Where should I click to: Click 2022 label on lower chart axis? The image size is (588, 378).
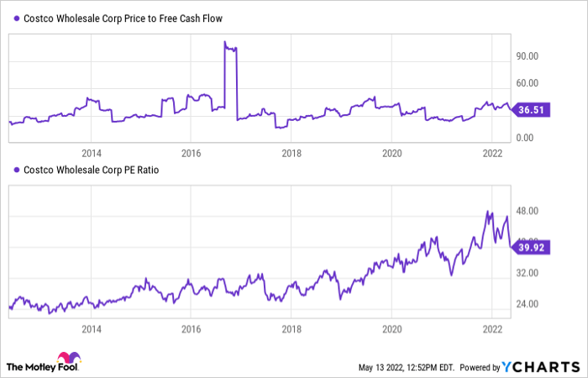pyautogui.click(x=491, y=328)
